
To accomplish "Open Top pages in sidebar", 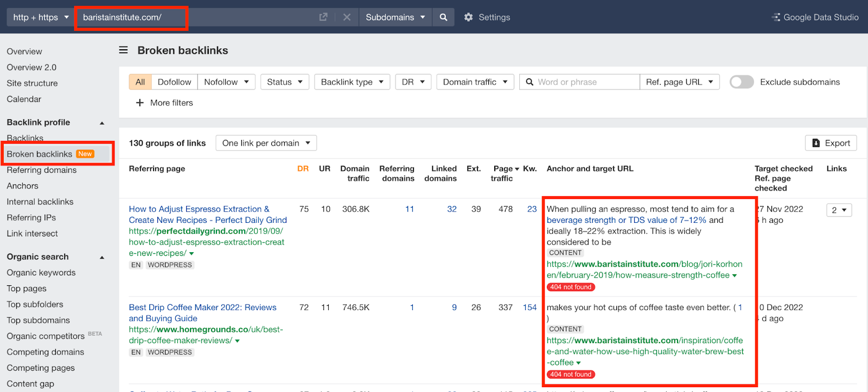I will [x=27, y=288].
